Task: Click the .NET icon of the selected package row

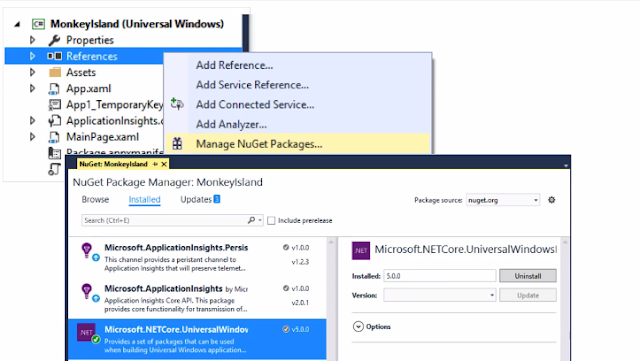Action: pos(87,333)
